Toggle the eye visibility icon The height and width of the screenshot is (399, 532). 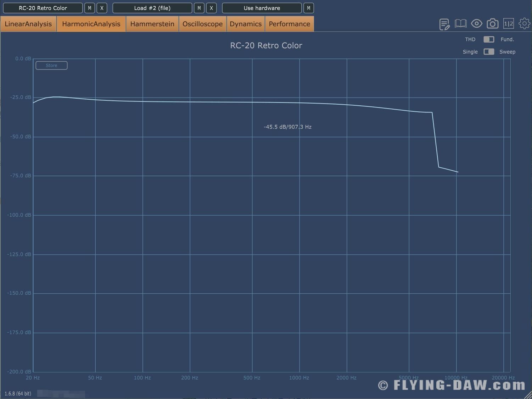point(476,24)
